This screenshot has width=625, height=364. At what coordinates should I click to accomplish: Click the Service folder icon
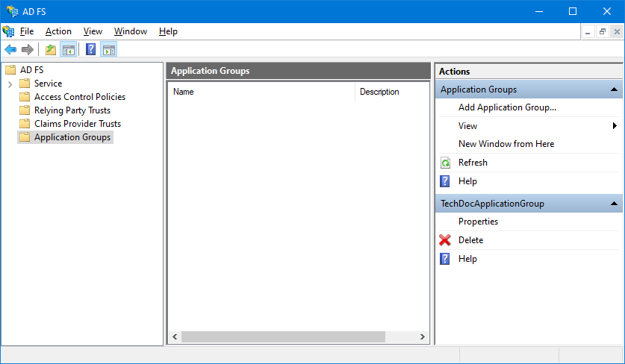pyautogui.click(x=25, y=84)
